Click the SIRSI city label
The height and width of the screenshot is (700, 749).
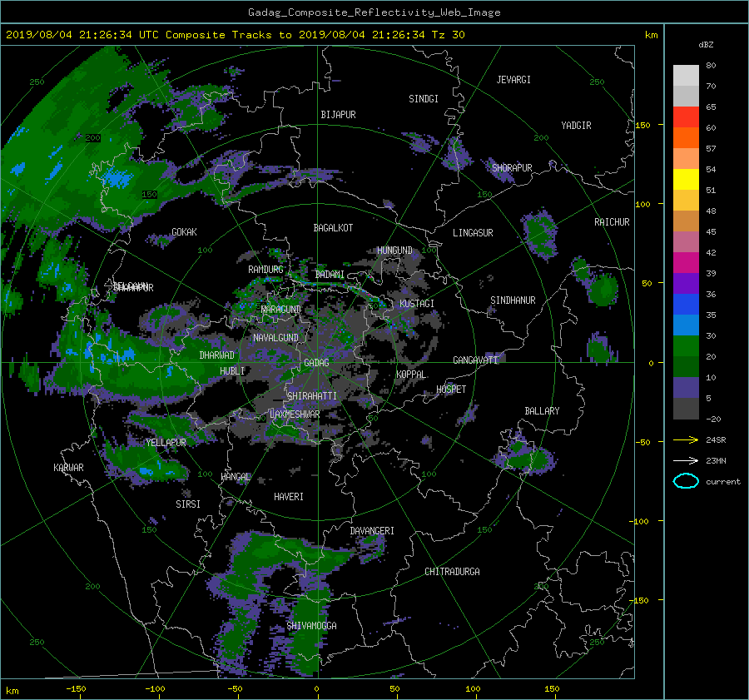tap(188, 504)
